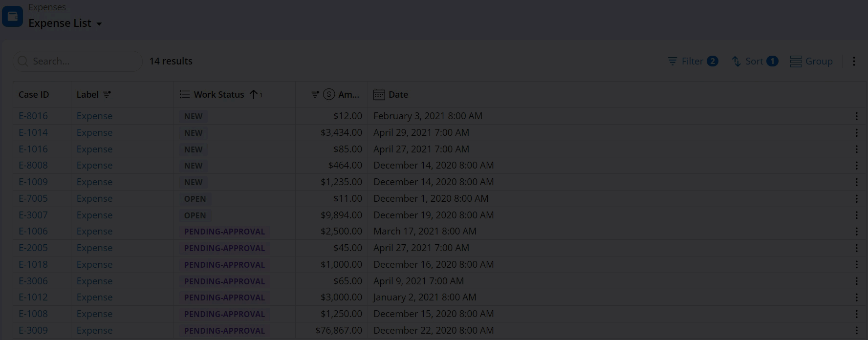Open row actions menu for E-1006
Image resolution: width=868 pixels, height=340 pixels.
(x=856, y=232)
